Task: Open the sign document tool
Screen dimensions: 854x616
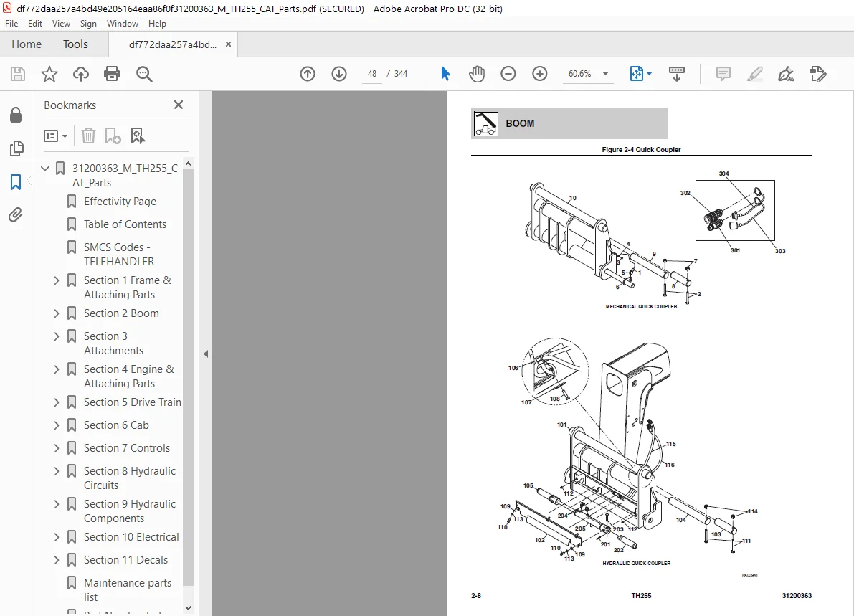Action: [x=786, y=74]
